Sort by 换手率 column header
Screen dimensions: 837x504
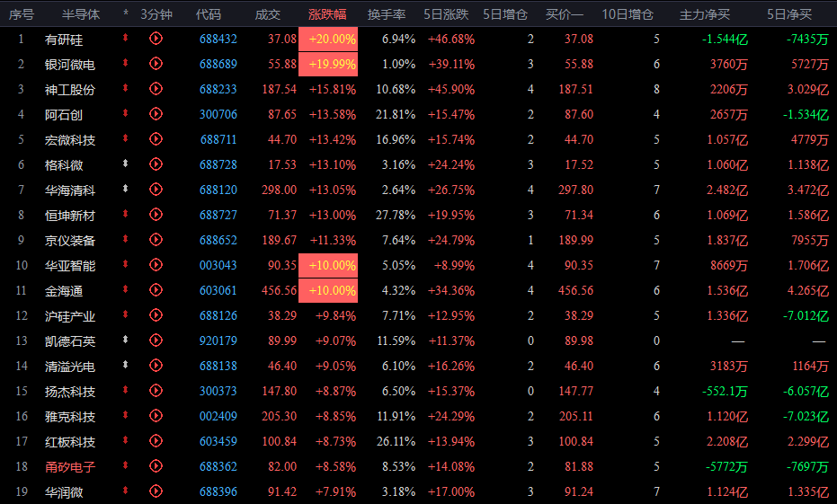(387, 14)
